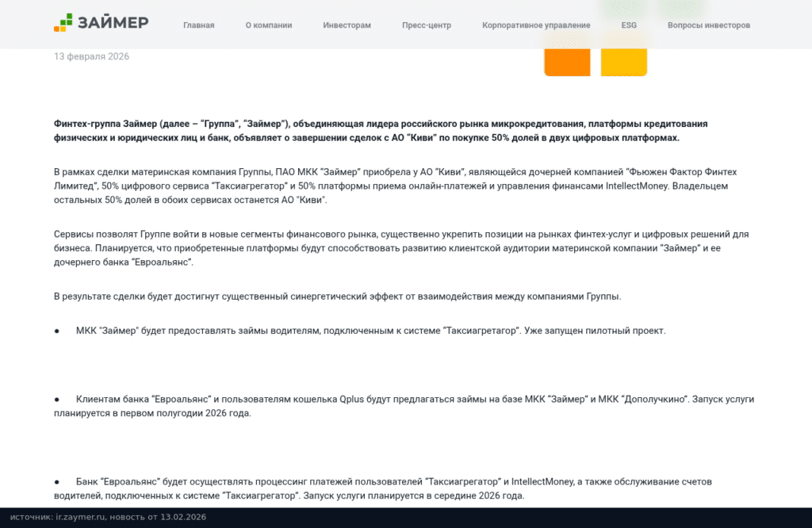Open the Пресс-центр menu item
The image size is (812, 528).
[x=427, y=25]
